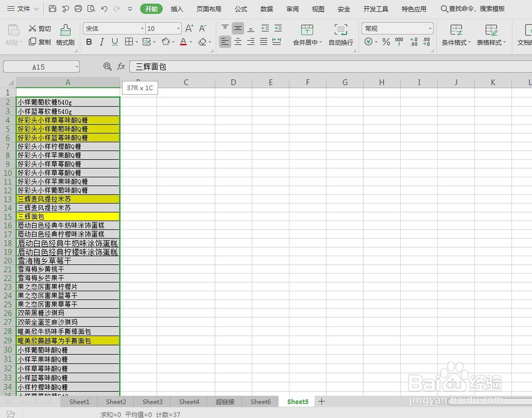The height and width of the screenshot is (418, 532).
Task: Align text right
Action: coord(251,42)
